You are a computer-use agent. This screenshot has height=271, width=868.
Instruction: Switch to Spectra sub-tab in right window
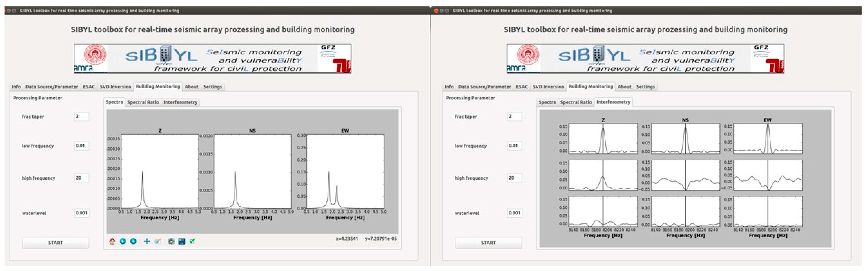(x=547, y=102)
